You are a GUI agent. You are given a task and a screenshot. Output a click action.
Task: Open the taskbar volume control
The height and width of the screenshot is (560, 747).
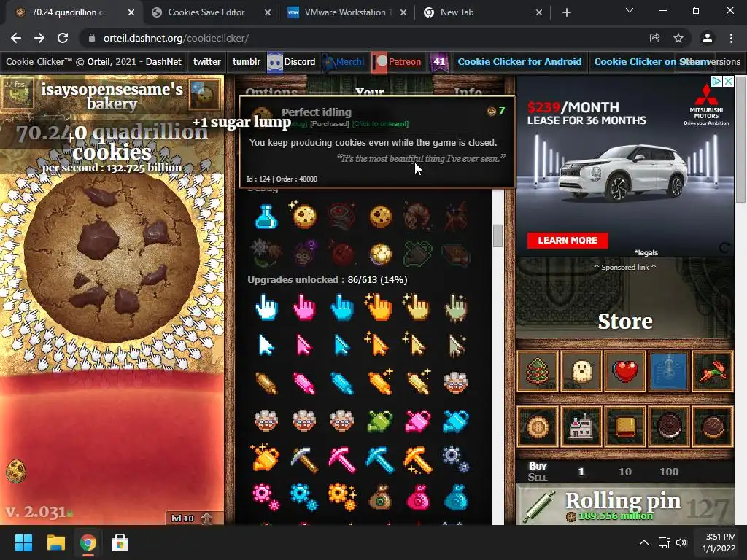coord(682,542)
